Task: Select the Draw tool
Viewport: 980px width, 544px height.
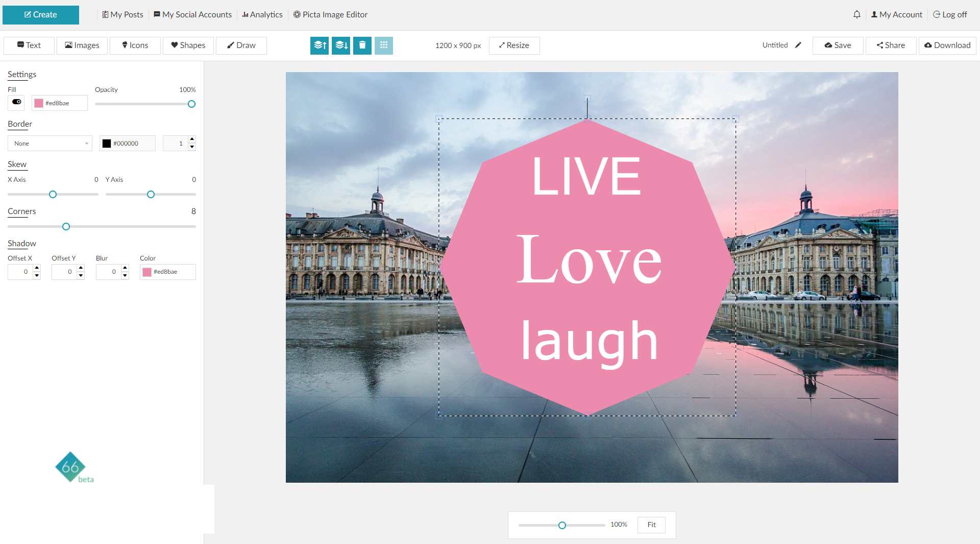Action: (241, 45)
